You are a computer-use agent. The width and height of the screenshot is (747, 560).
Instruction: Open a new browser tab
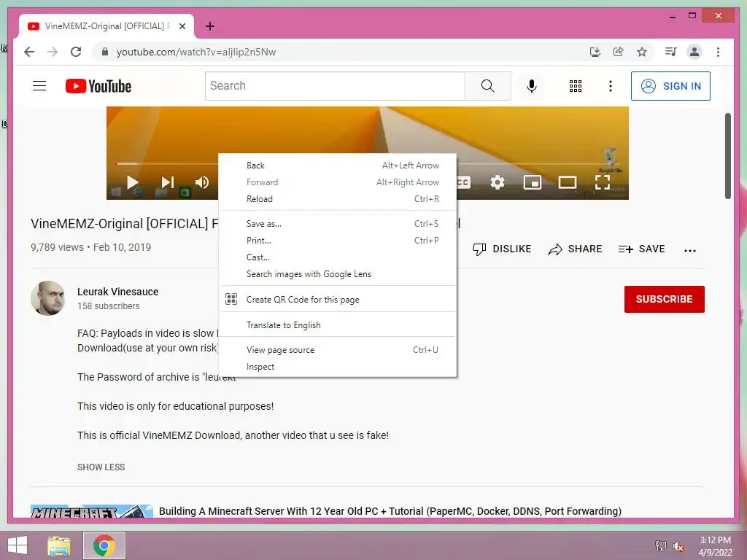tap(209, 27)
